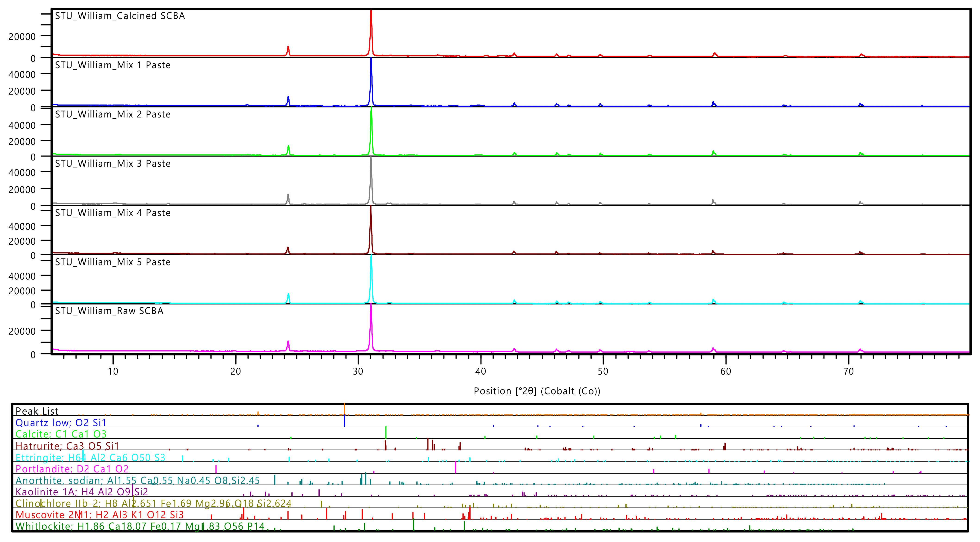This screenshot has height=542, width=980.
Task: Select the Ettringite phase label
Action: (90, 457)
